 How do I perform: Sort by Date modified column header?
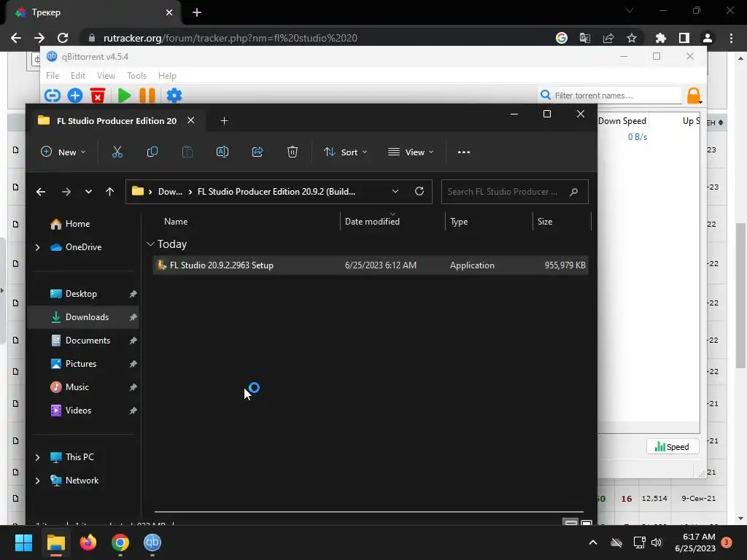(372, 222)
